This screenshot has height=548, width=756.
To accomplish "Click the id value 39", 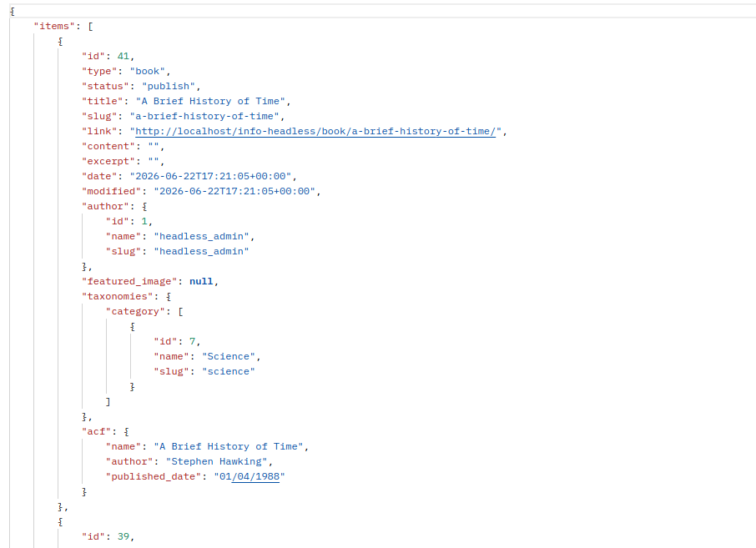I will tap(123, 536).
